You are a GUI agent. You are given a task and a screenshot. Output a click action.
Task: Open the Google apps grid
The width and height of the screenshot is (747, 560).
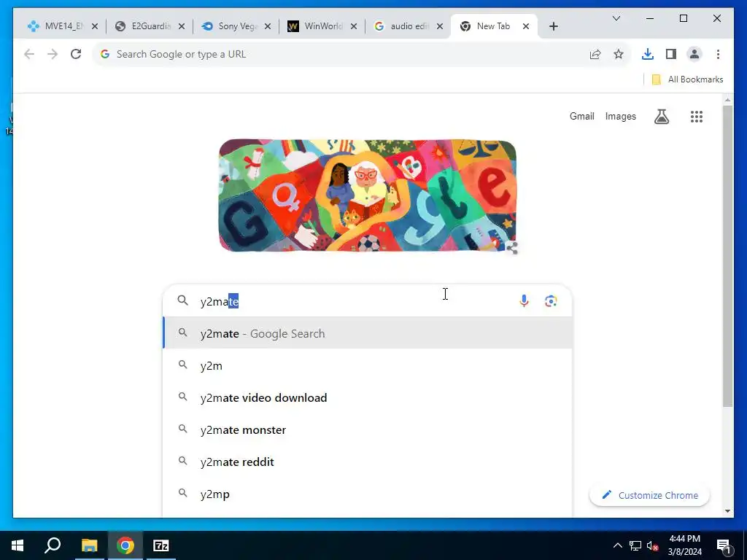tap(697, 117)
